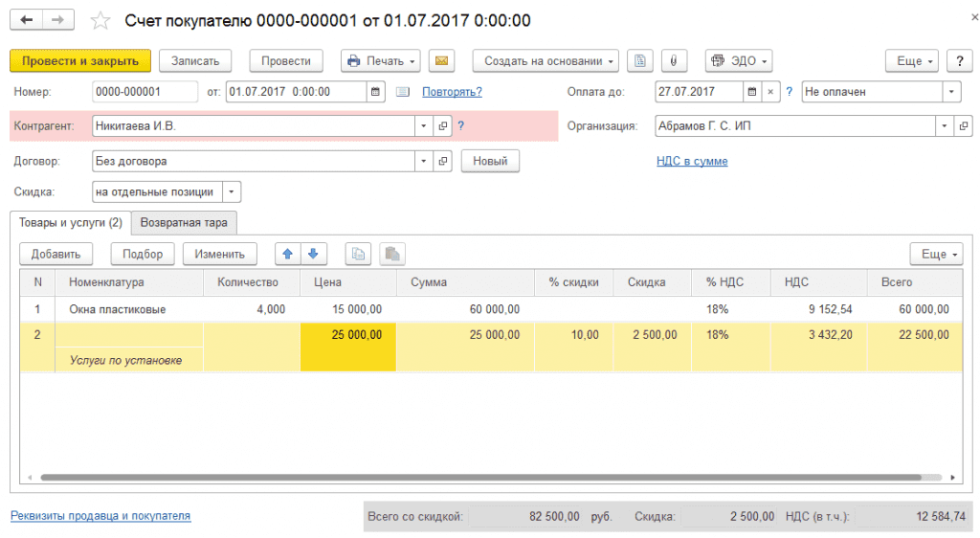
Task: Open Реквизиты продавца и покупателя link
Action: pyautogui.click(x=100, y=516)
